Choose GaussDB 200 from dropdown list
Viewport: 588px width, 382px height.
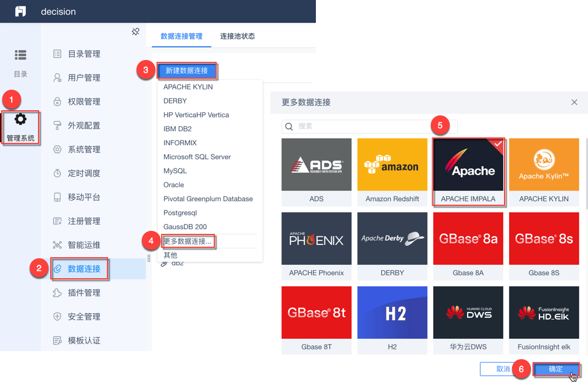[x=185, y=227]
